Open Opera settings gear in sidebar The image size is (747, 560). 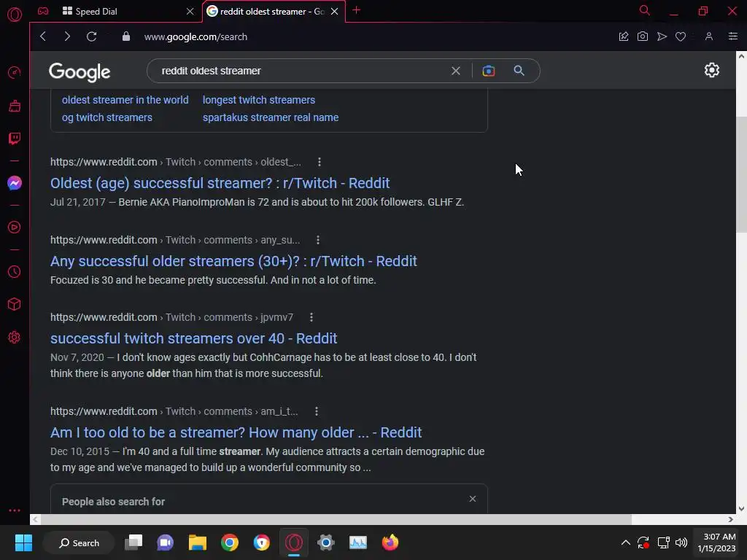pyautogui.click(x=15, y=337)
